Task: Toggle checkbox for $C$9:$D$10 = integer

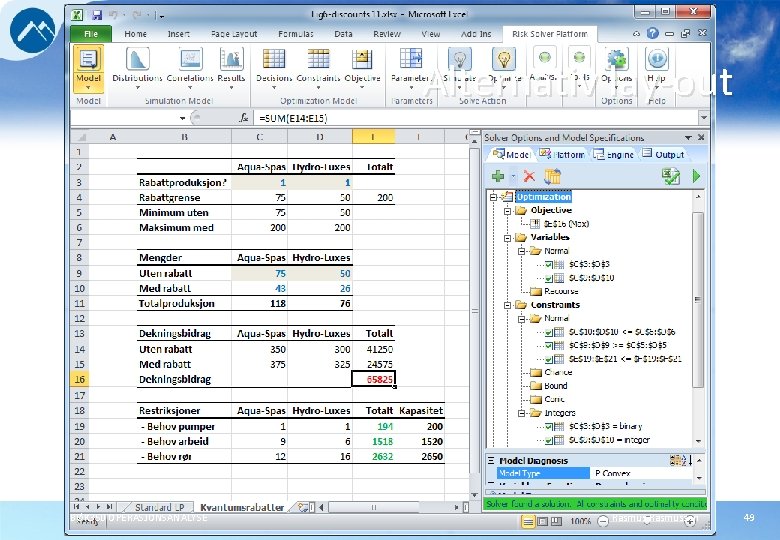Action: pos(549,440)
